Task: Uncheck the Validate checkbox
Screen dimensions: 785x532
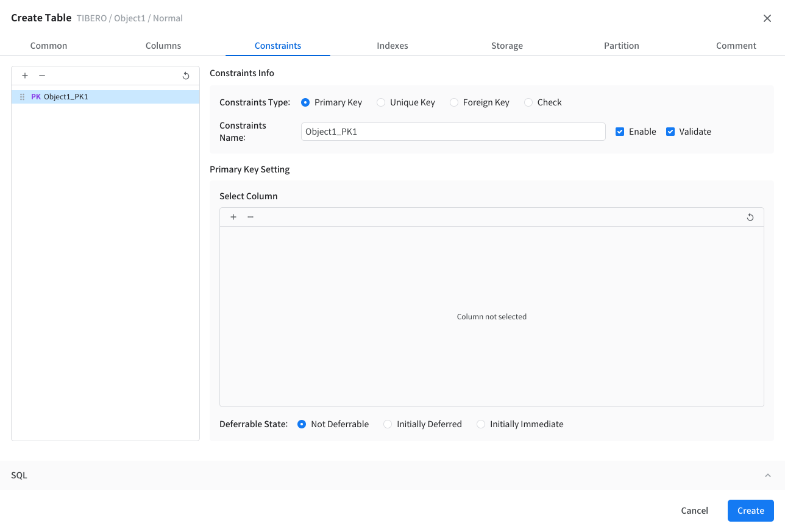Action: click(670, 132)
